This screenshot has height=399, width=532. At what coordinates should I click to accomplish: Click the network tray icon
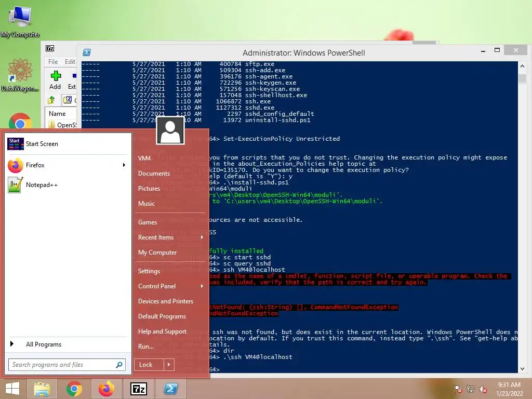click(471, 389)
